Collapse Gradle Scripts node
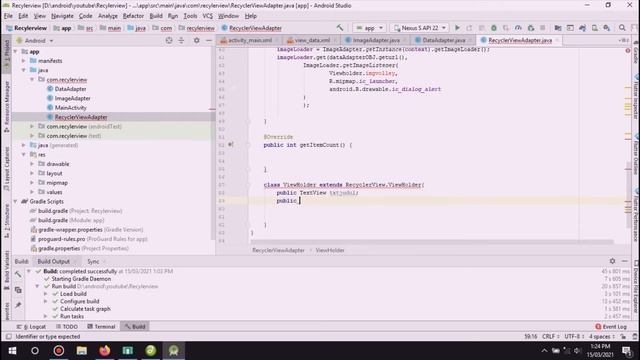Viewport: 640px width, 360px height. click(16, 201)
